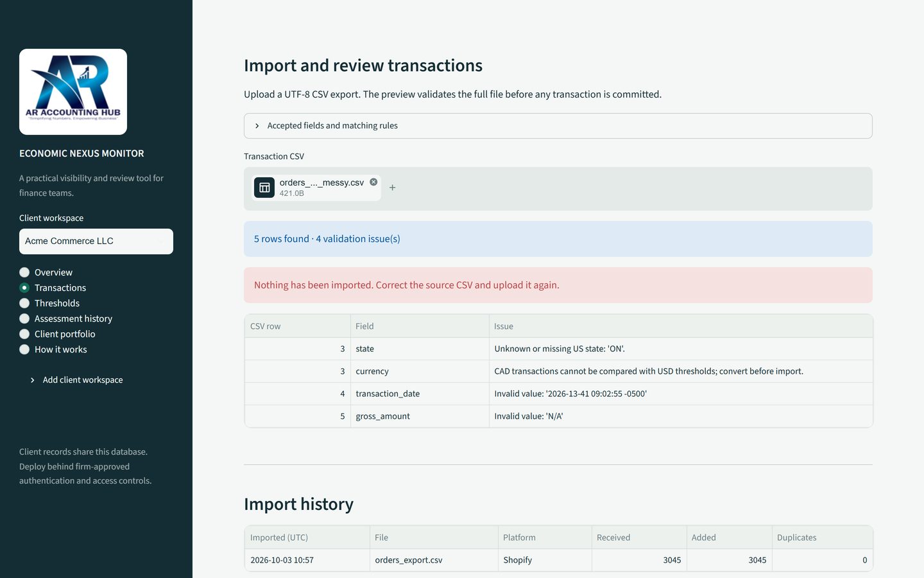Click the 2026-10-03 10:57 import timestamp
The image size is (924, 578).
click(x=307, y=560)
